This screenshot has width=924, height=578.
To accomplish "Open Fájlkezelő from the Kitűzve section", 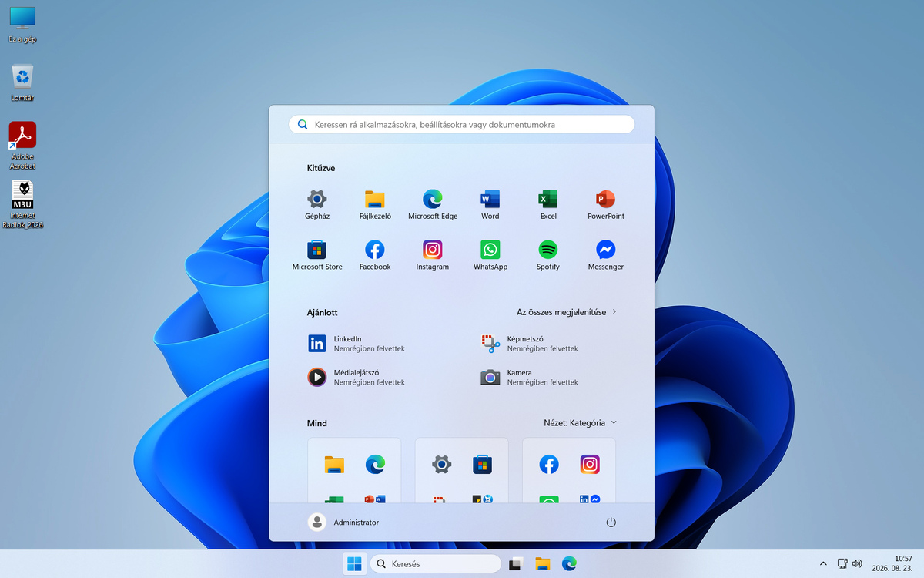I will 375,205.
